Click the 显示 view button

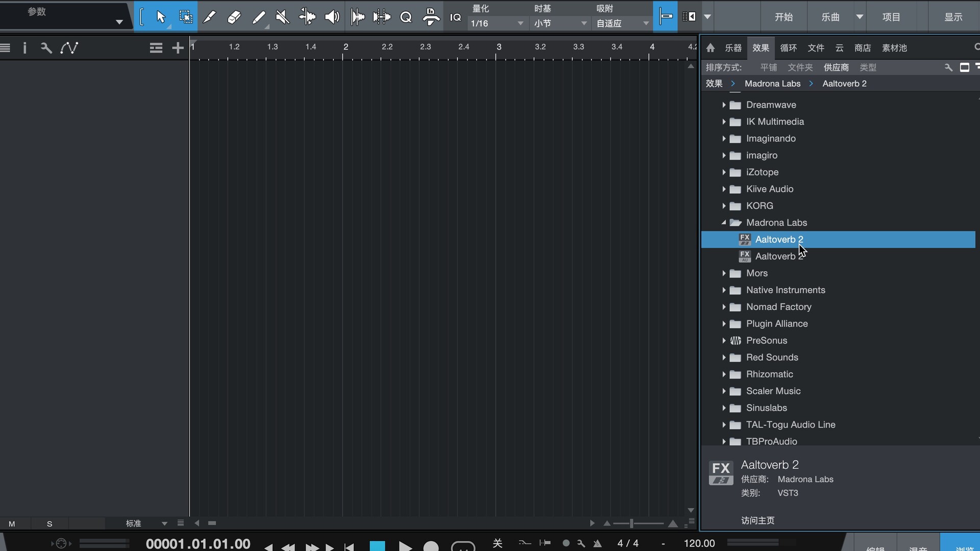[x=953, y=17]
